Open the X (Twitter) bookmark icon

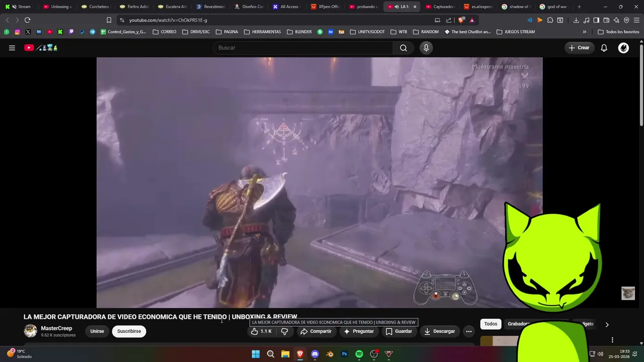[x=28, y=32]
